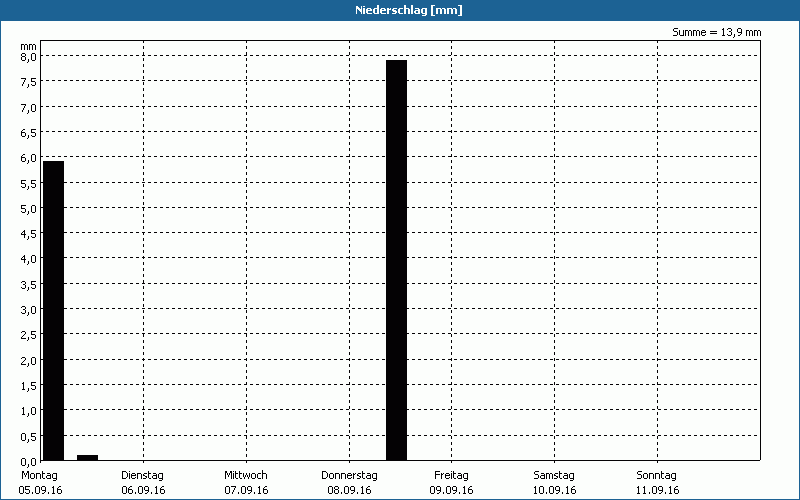Click the 0,0 y-axis value

click(x=29, y=462)
